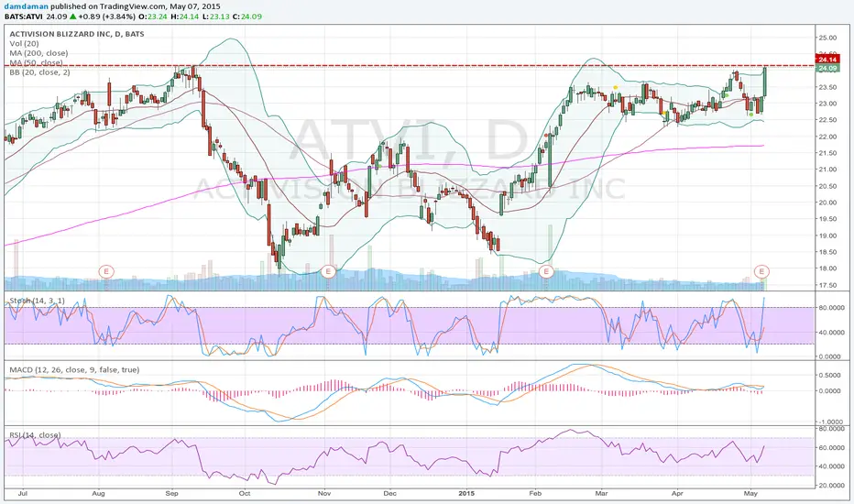The height and width of the screenshot is (504, 854).
Task: Click the 'MA (200, close)' indicator label
Action: 38,53
